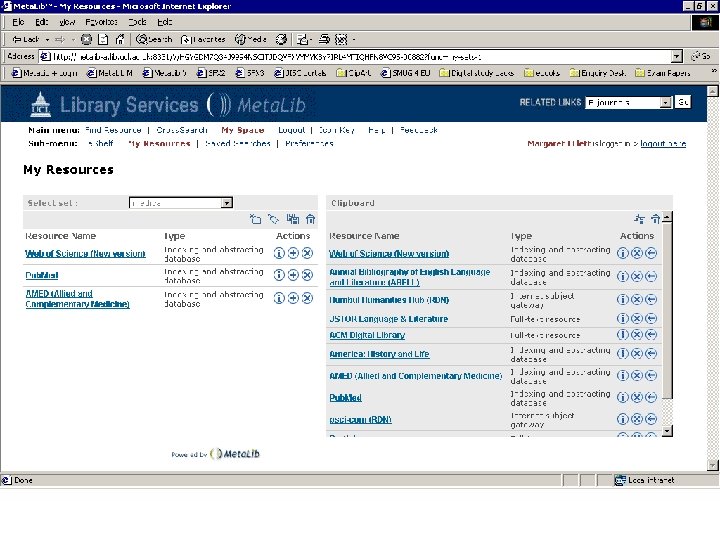Click the info icon for Humbul Humanities Hub
The width and height of the screenshot is (720, 540).
pos(622,299)
